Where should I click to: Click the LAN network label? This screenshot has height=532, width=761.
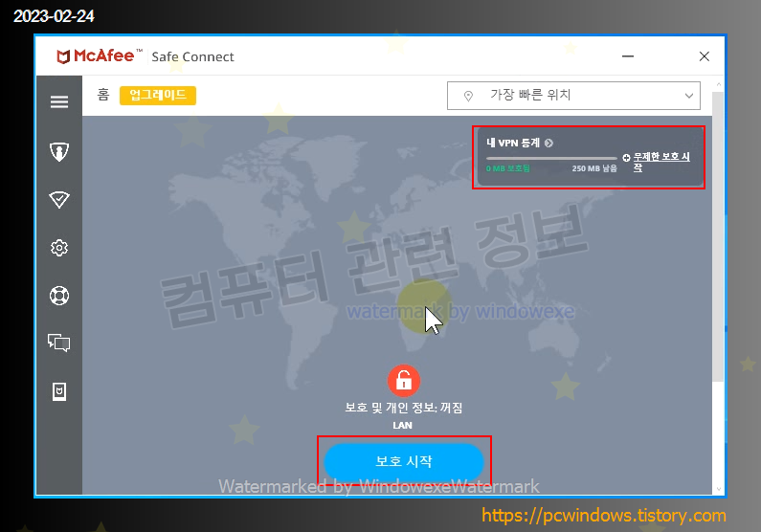point(402,425)
